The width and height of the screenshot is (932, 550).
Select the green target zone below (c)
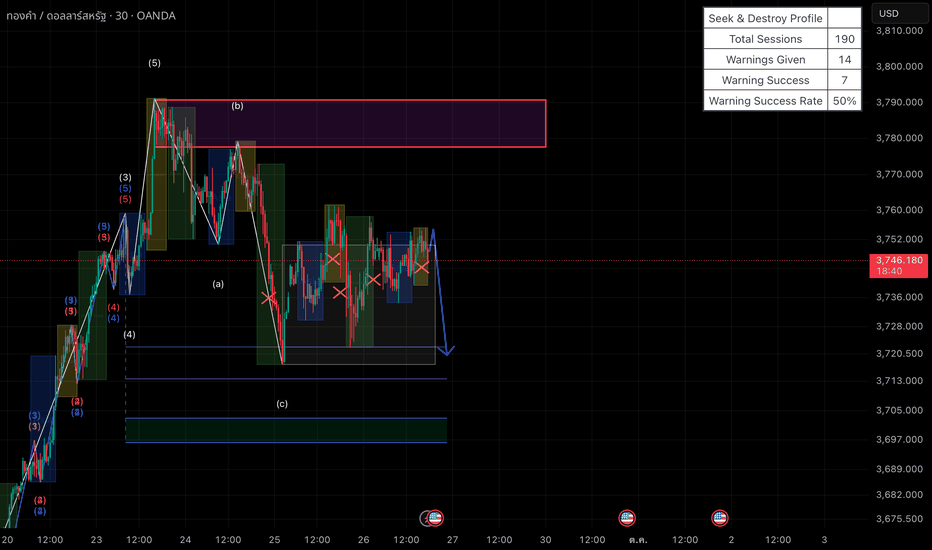286,430
